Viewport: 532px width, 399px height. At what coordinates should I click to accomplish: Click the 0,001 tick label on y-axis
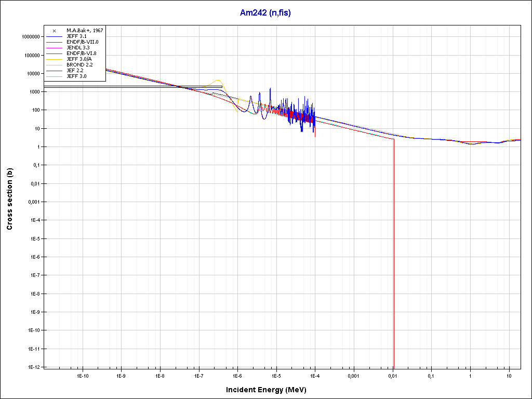(x=33, y=202)
